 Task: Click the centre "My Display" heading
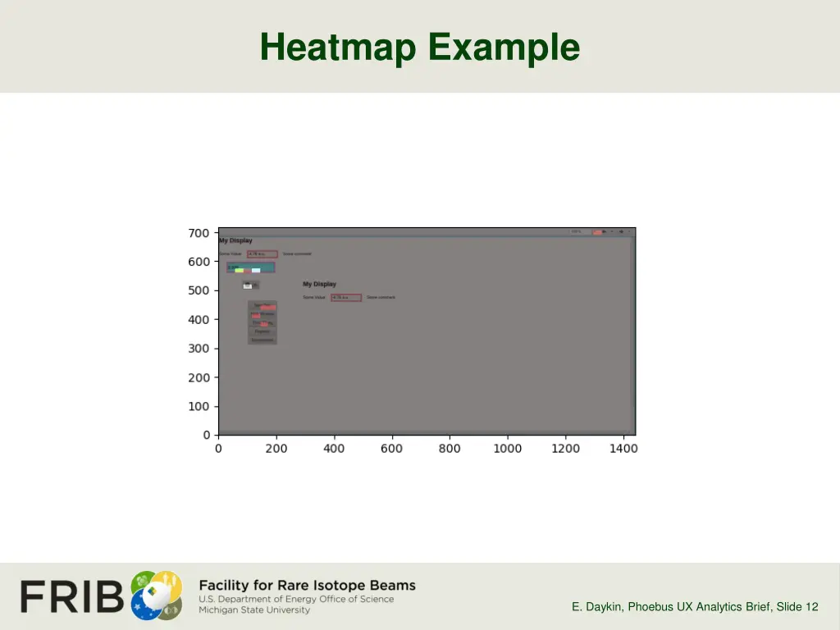[x=319, y=284]
